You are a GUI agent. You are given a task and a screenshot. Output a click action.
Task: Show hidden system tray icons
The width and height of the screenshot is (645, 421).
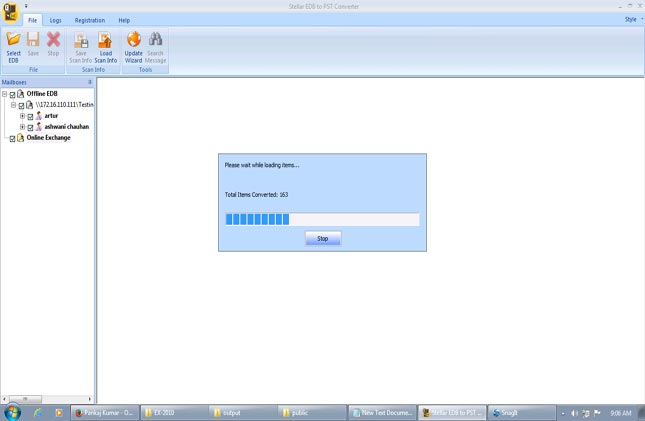click(563, 413)
